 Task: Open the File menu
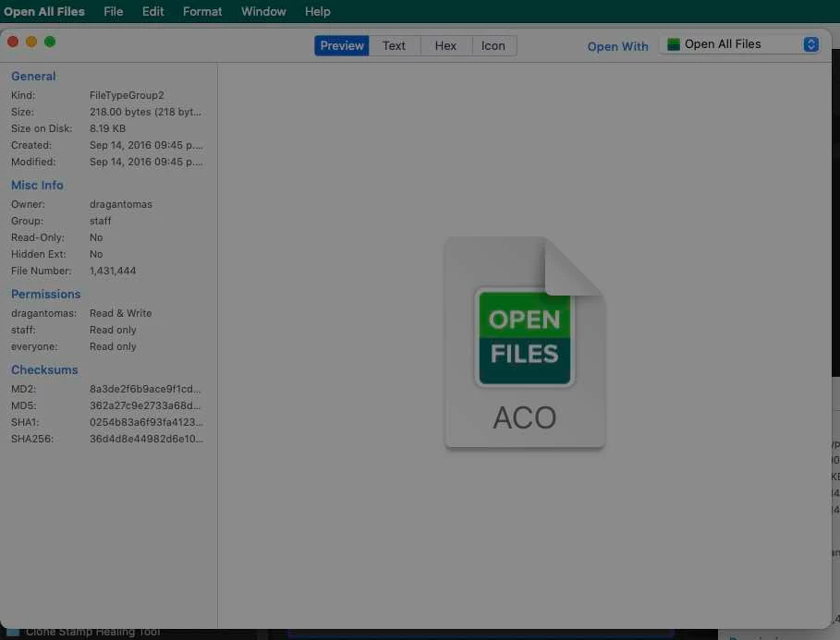point(113,11)
